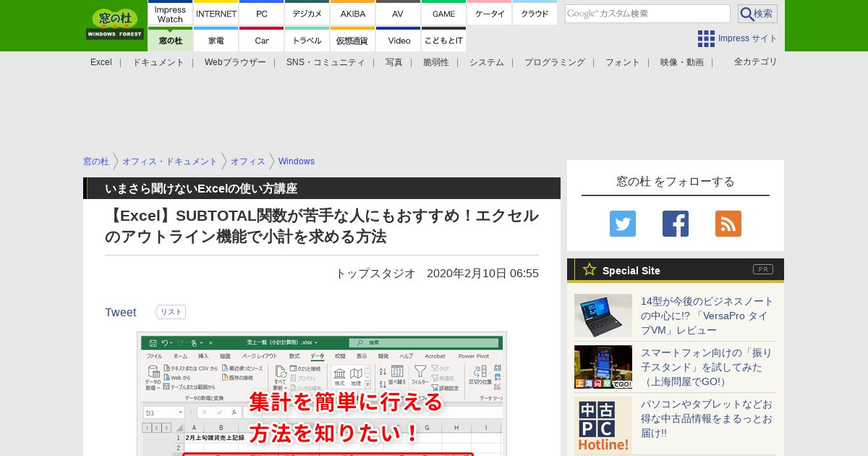Open the 振り子スタンド smartphone thumbnail

pyautogui.click(x=603, y=367)
